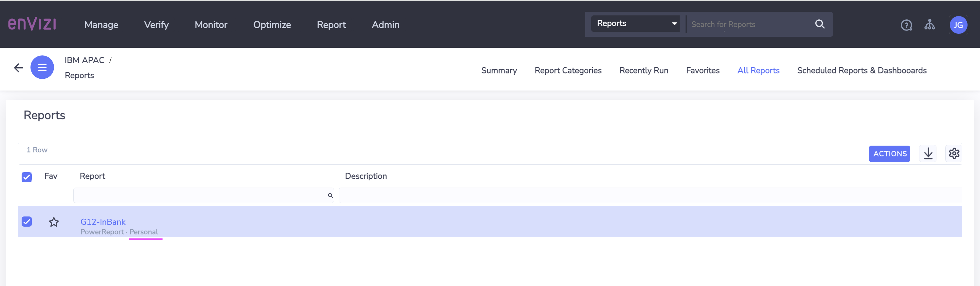Switch to the Recently Run tab
The width and height of the screenshot is (980, 286).
tap(644, 71)
